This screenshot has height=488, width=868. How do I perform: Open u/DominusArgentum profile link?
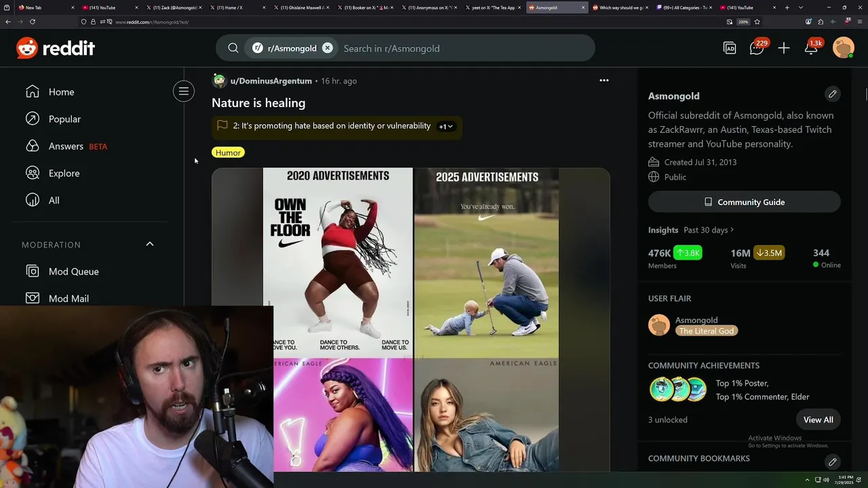pos(271,81)
